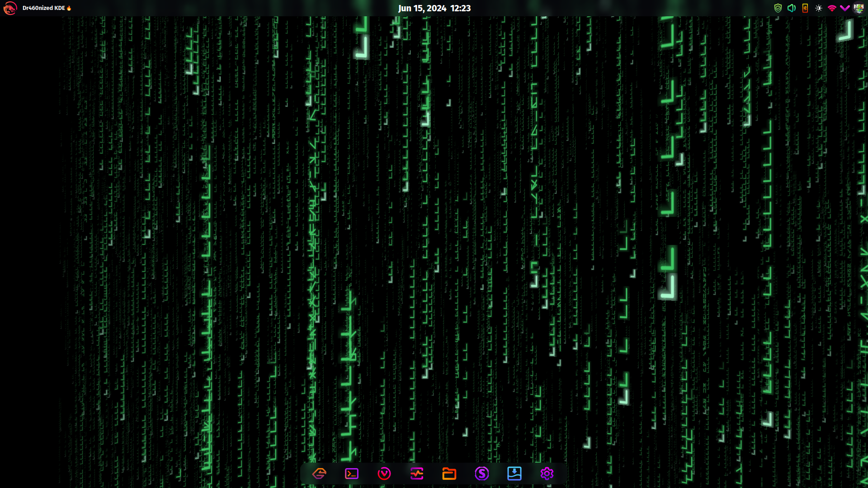The height and width of the screenshot is (488, 868).
Task: Click the purple S dock icon
Action: [482, 474]
